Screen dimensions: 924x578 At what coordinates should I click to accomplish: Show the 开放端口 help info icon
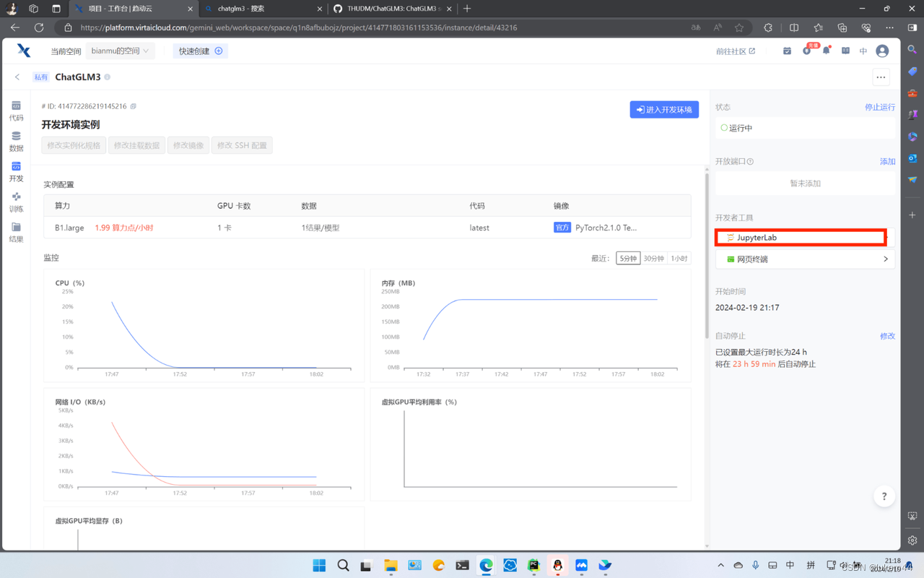click(x=750, y=162)
